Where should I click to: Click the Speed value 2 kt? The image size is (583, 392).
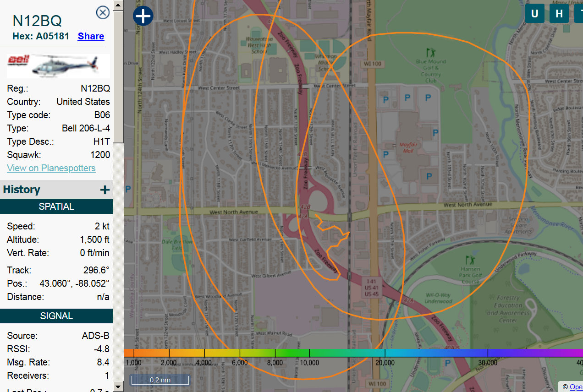click(x=102, y=226)
